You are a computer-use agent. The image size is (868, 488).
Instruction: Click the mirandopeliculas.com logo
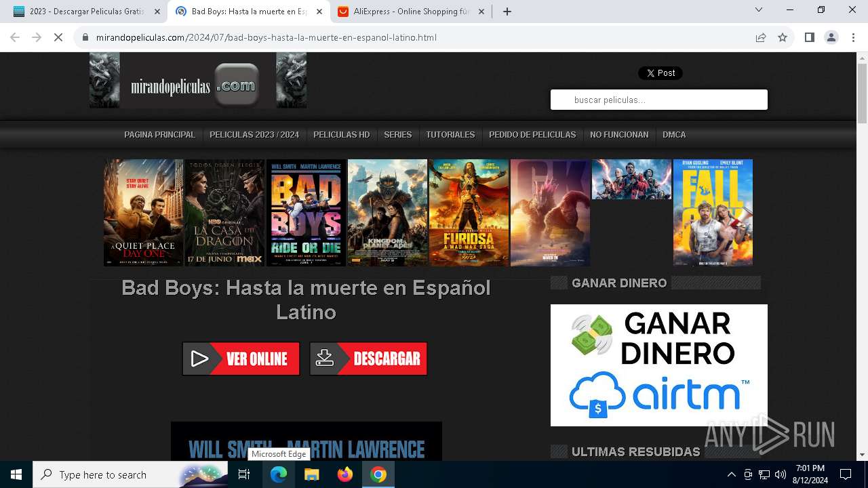pos(198,80)
